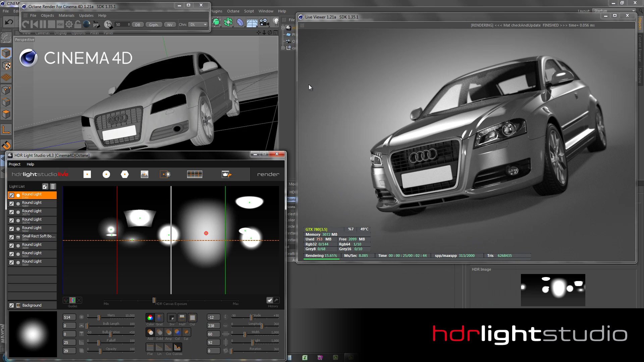Add a hexagonal light in HDR Light Studio
This screenshot has width=644, height=362.
[125, 174]
